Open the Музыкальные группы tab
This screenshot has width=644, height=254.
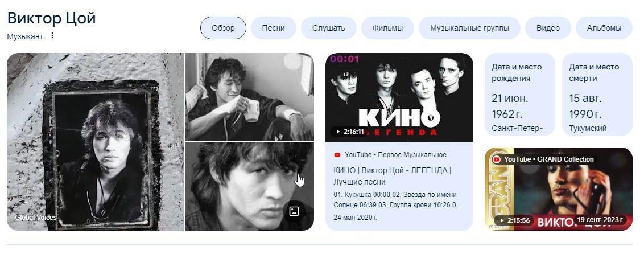469,28
